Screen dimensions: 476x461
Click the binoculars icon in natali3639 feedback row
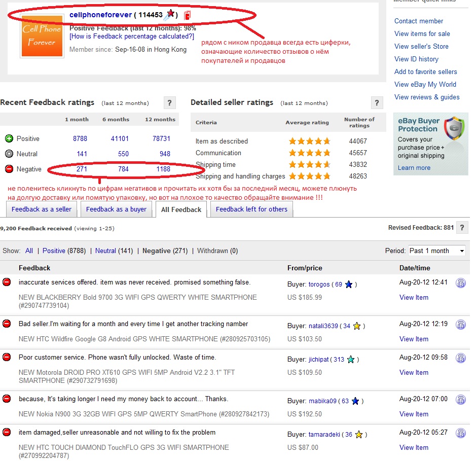click(x=460, y=325)
